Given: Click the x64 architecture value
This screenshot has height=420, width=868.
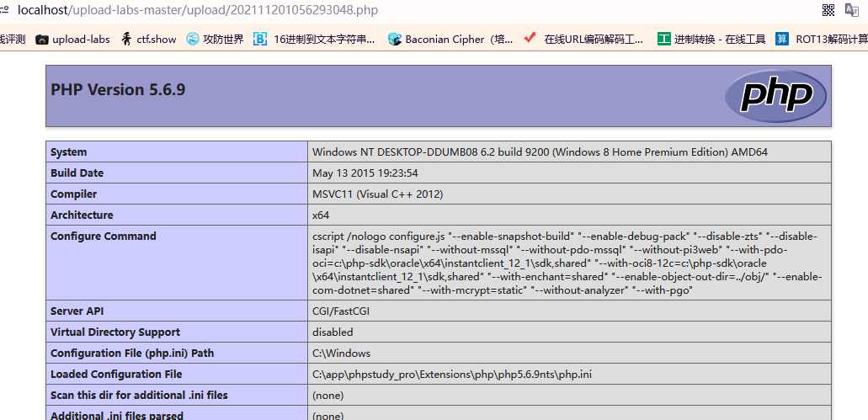Looking at the screenshot, I should pyautogui.click(x=321, y=215).
